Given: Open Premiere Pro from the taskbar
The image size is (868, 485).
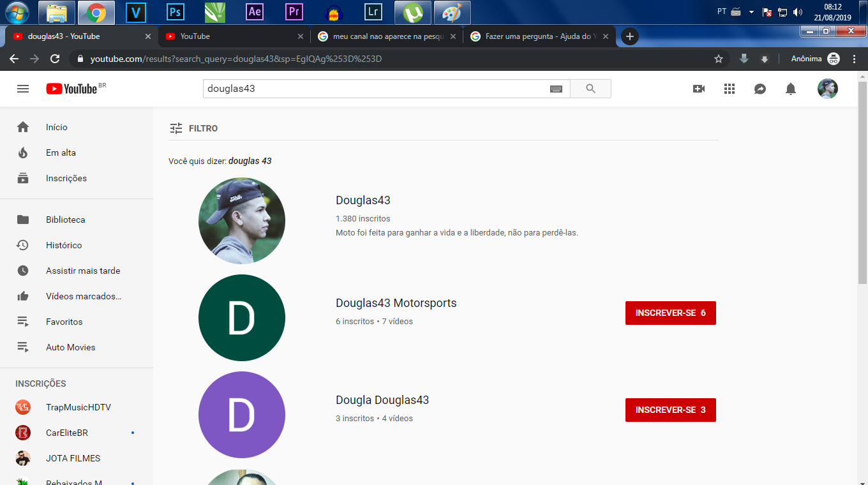Looking at the screenshot, I should click(x=294, y=12).
